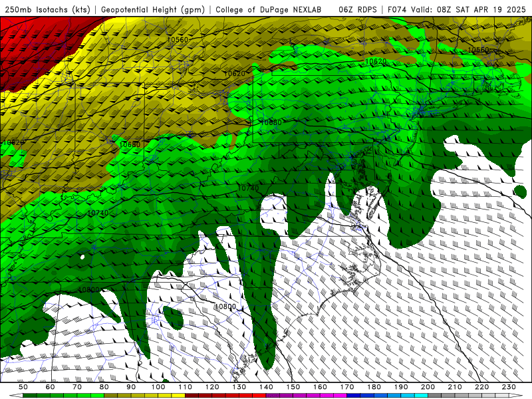Click the 170 value on the color scale

(347, 387)
